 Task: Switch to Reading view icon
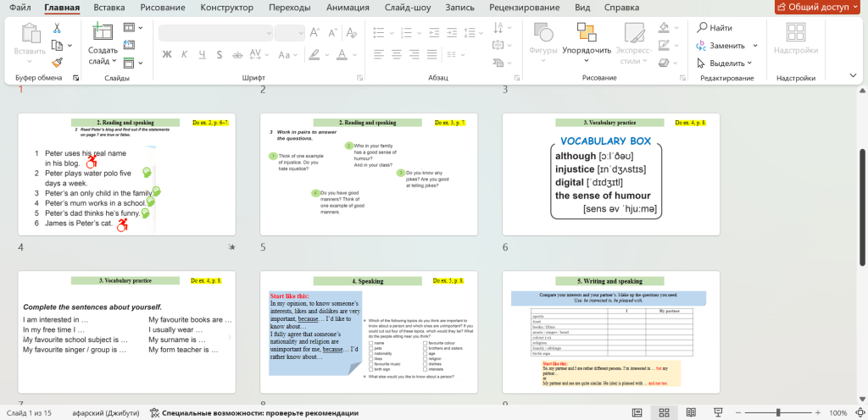[691, 413]
